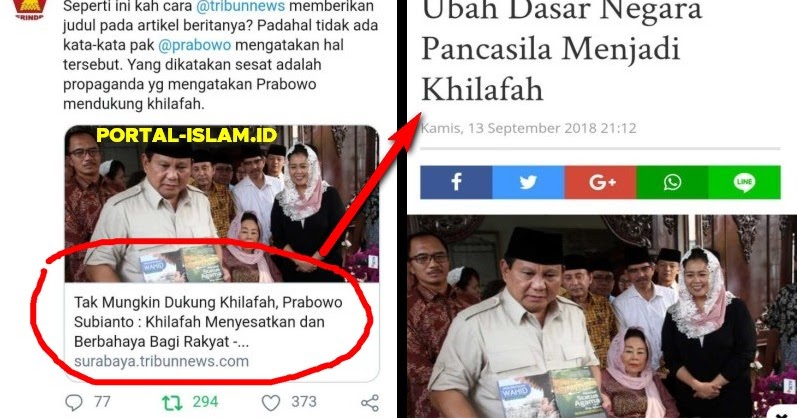Share article via Facebook button

(x=456, y=182)
